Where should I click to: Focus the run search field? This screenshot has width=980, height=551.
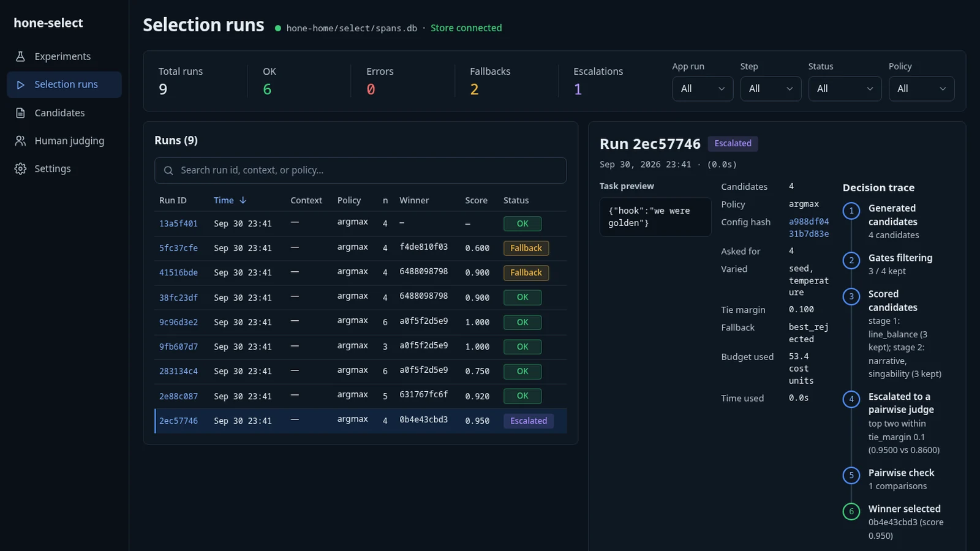360,170
